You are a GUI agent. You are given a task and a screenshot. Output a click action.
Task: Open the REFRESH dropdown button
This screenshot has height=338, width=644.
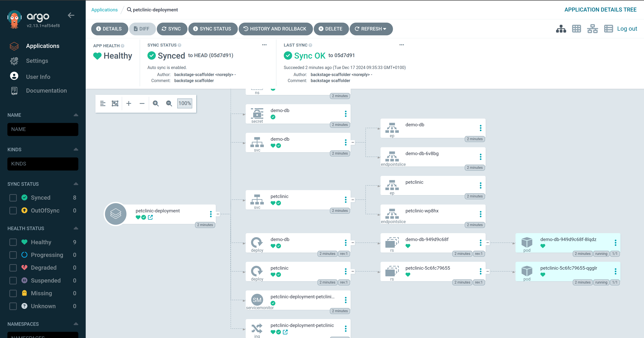[x=371, y=29]
